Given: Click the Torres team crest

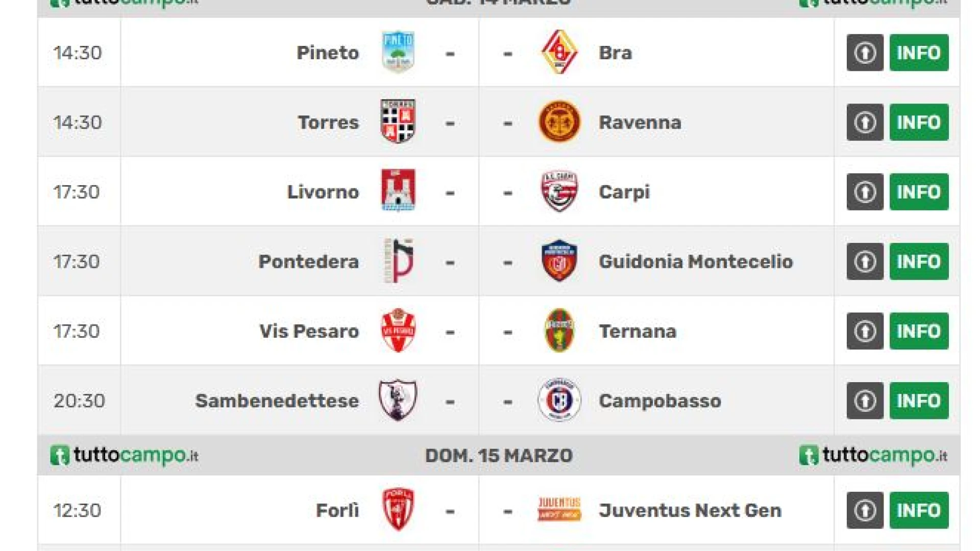Looking at the screenshot, I should 398,122.
